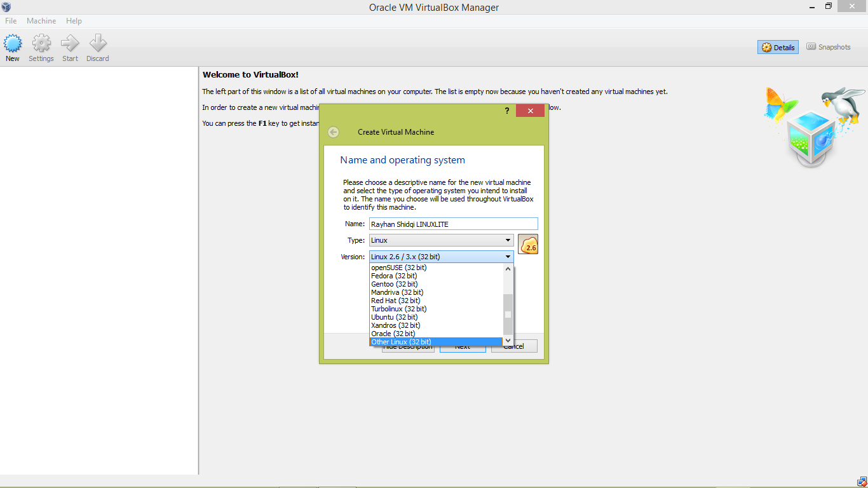The image size is (868, 488).
Task: Click the question mark help button in dialog
Action: (x=507, y=111)
